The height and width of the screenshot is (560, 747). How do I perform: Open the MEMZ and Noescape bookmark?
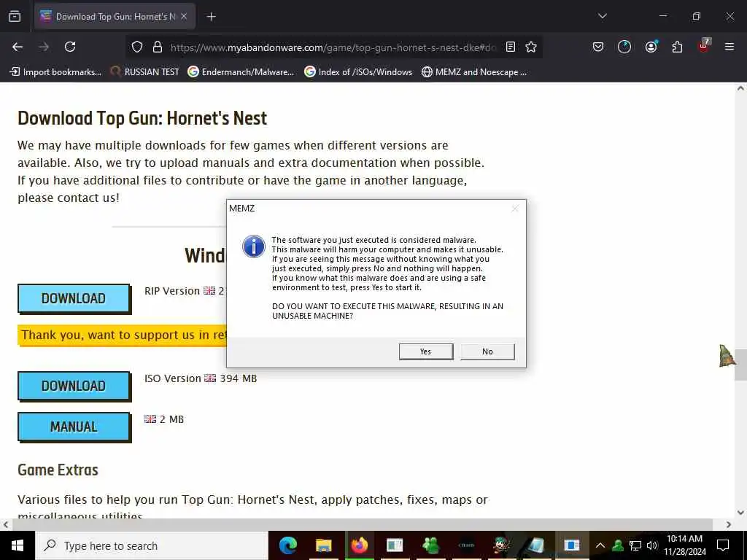point(474,72)
